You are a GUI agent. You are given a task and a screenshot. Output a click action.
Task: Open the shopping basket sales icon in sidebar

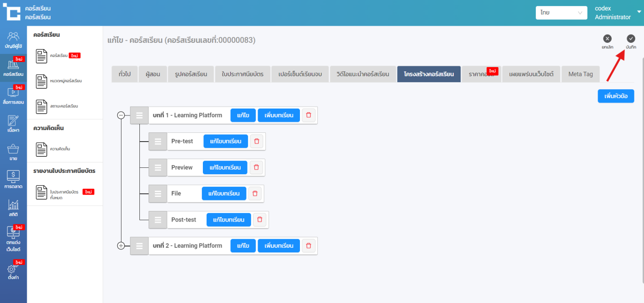[13, 150]
